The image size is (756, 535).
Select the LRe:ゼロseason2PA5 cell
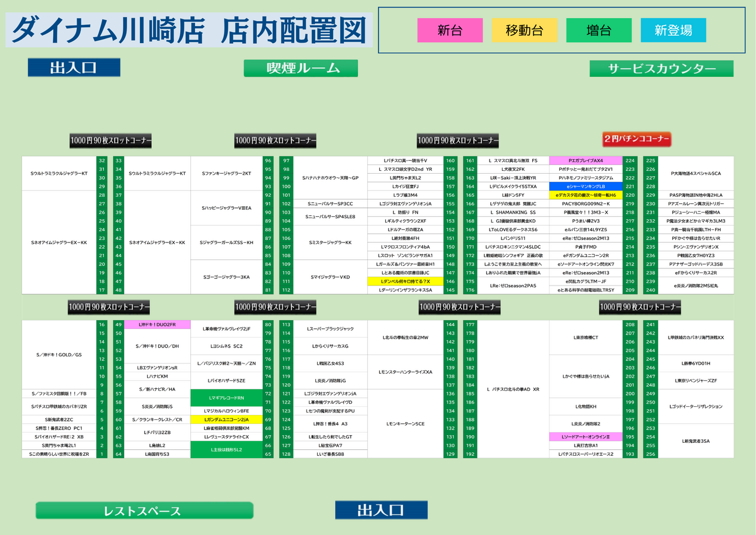coord(513,286)
